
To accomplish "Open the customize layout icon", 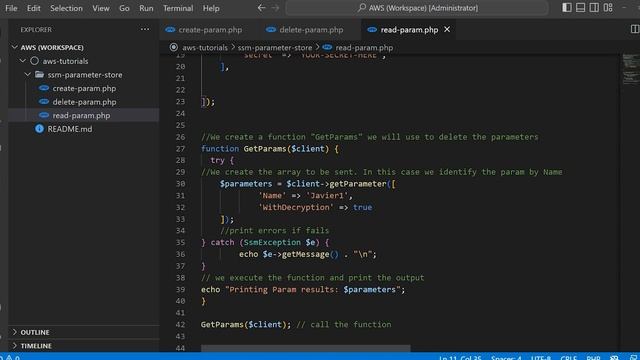I will (x=608, y=8).
